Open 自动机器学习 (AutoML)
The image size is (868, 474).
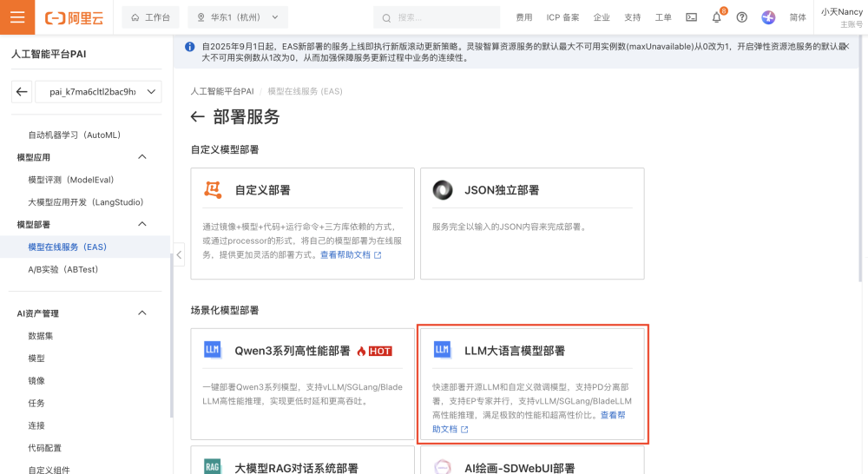pyautogui.click(x=74, y=135)
